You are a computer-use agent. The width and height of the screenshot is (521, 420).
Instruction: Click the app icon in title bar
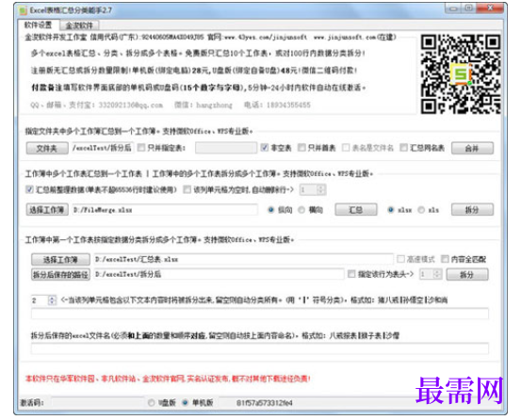23,10
